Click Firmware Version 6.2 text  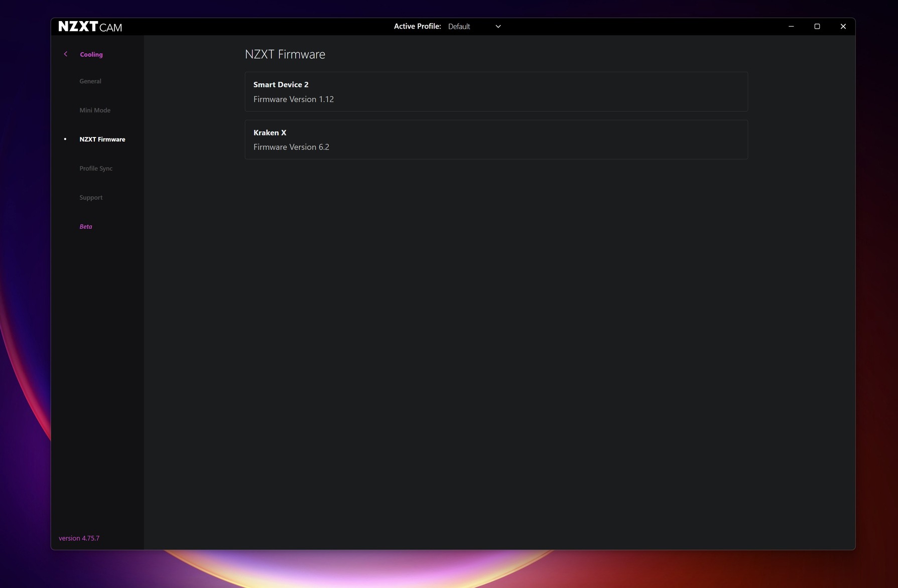click(291, 147)
